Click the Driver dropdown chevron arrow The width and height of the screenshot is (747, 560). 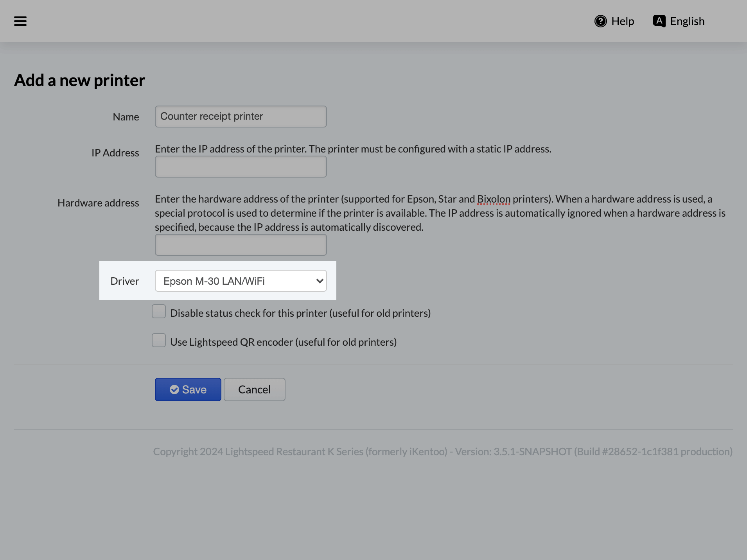(x=320, y=281)
